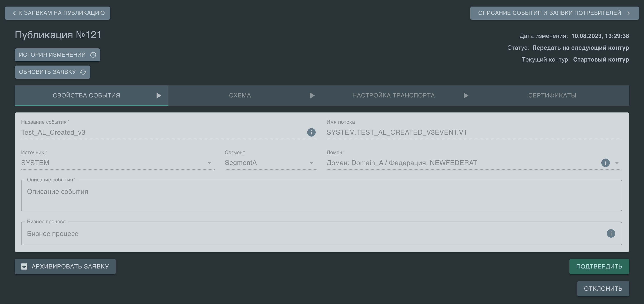Click info icon in the Домен field
Image resolution: width=644 pixels, height=304 pixels.
[x=605, y=163]
